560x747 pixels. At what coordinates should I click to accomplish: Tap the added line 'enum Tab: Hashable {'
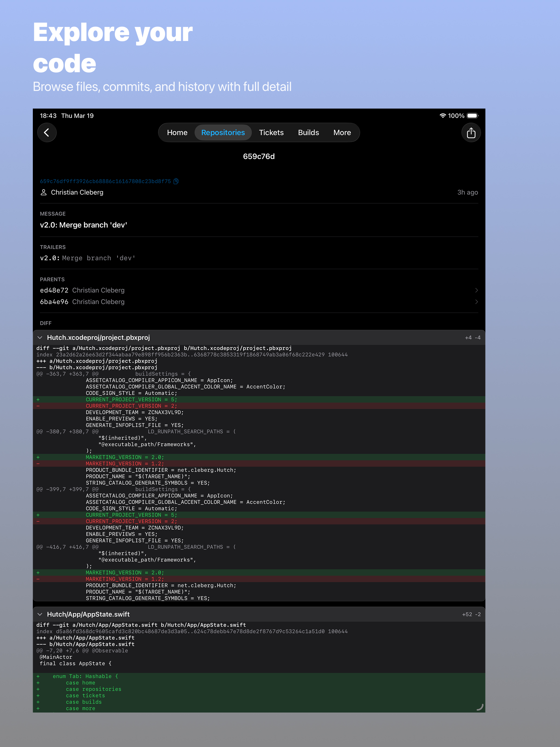[x=85, y=676]
